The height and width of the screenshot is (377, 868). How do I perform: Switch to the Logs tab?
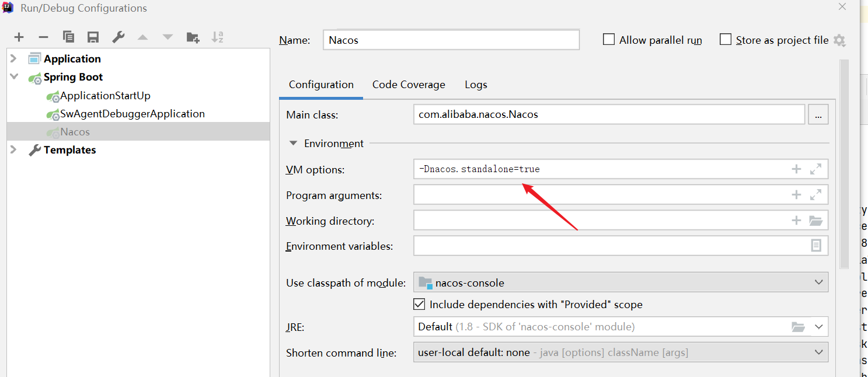pyautogui.click(x=476, y=85)
